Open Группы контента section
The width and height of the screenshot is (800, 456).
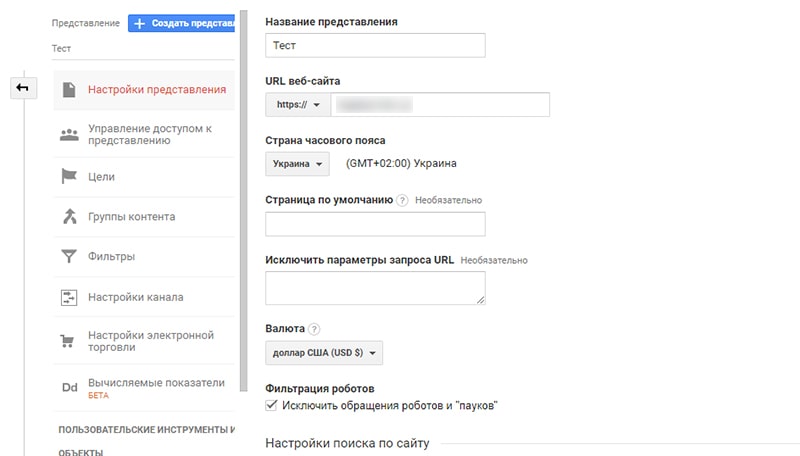(x=144, y=216)
